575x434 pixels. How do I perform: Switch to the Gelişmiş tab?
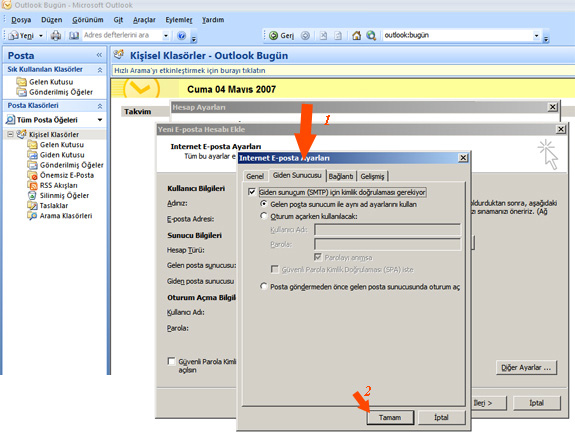pyautogui.click(x=372, y=176)
